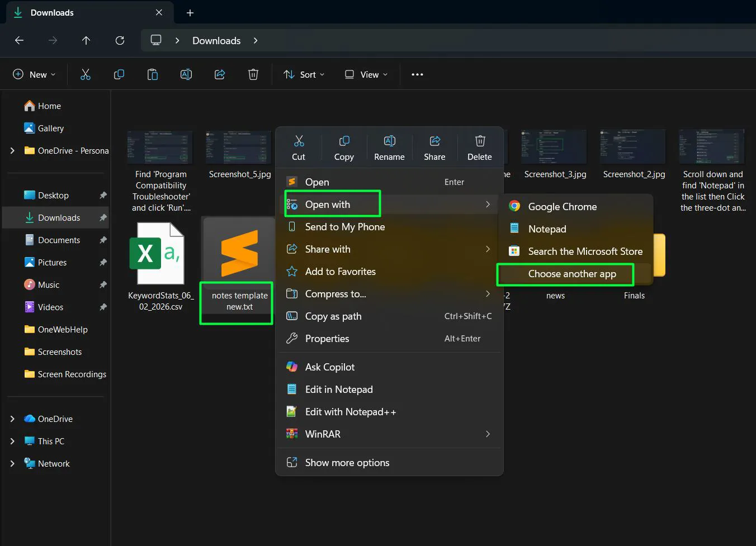Screen dimensions: 756x546
Task: Click Show more options in the context menu
Action: click(347, 462)
